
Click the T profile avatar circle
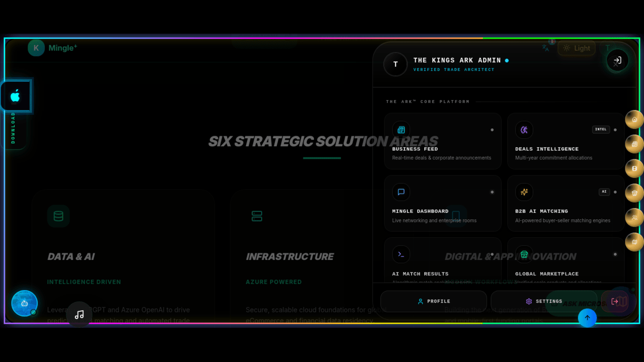coord(395,64)
